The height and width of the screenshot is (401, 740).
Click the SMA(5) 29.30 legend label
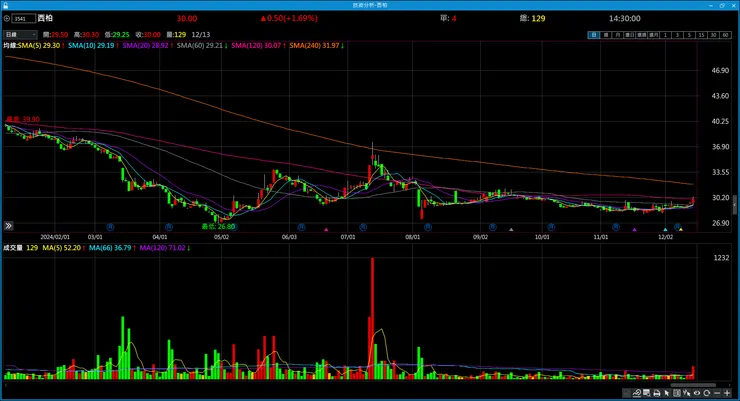[39, 45]
